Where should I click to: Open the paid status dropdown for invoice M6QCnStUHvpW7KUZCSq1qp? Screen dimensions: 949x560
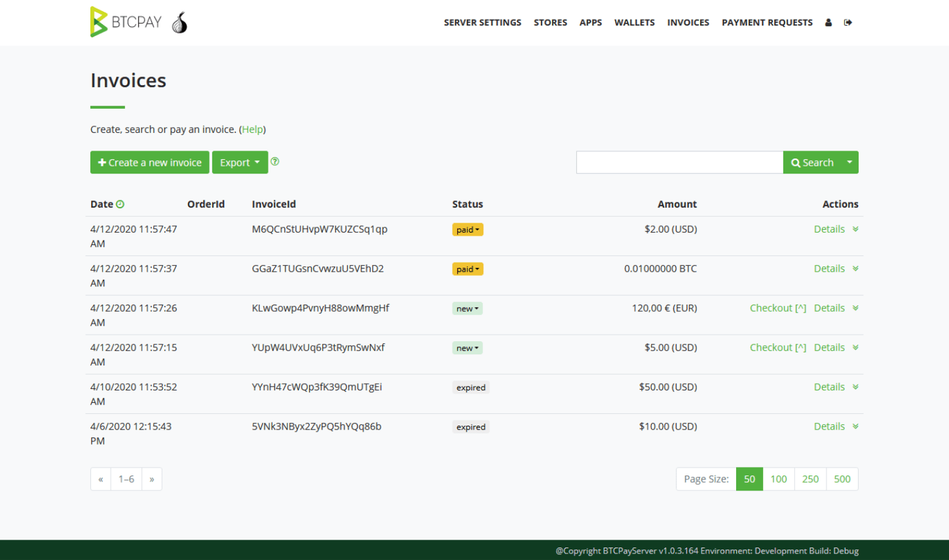(467, 229)
